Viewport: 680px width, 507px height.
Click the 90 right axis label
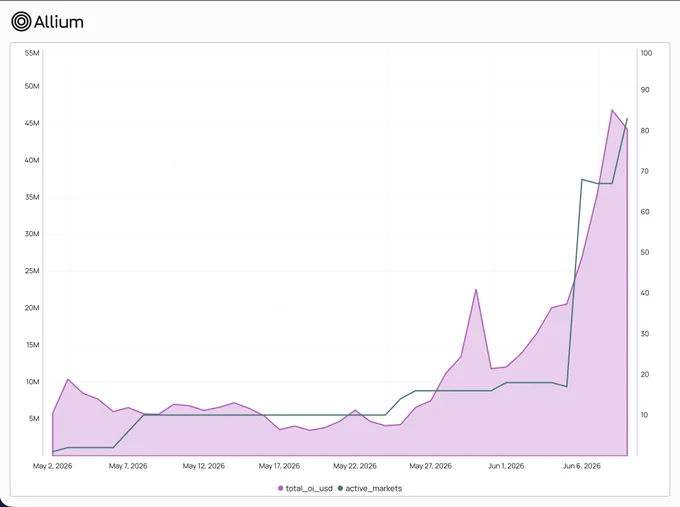tap(645, 90)
